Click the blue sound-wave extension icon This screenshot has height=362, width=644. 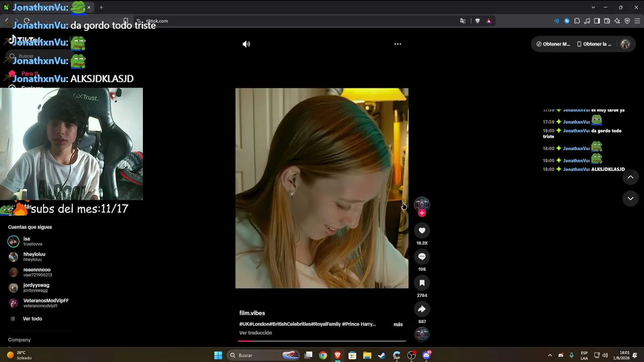pyautogui.click(x=556, y=21)
